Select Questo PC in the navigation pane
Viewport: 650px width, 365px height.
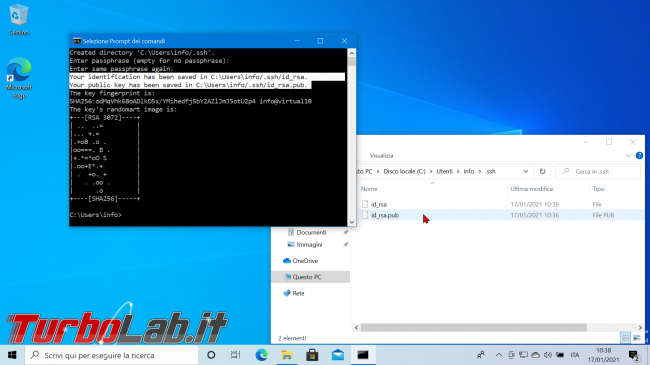tap(310, 277)
